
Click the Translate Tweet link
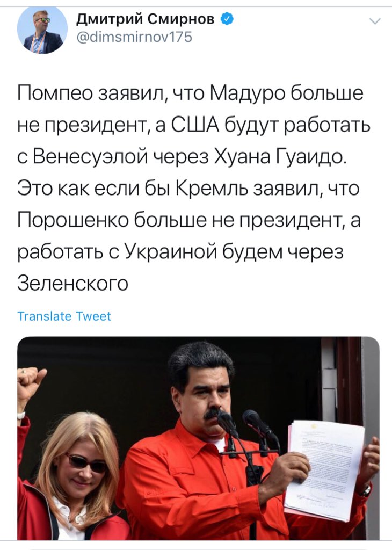pyautogui.click(x=64, y=316)
